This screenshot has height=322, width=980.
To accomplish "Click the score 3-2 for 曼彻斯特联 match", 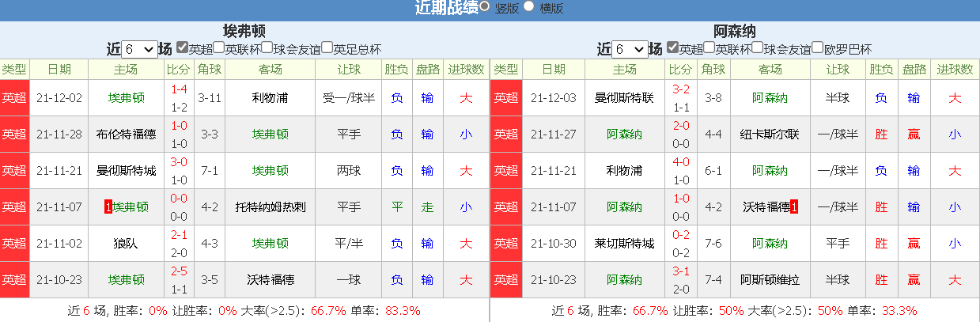I will coord(680,89).
